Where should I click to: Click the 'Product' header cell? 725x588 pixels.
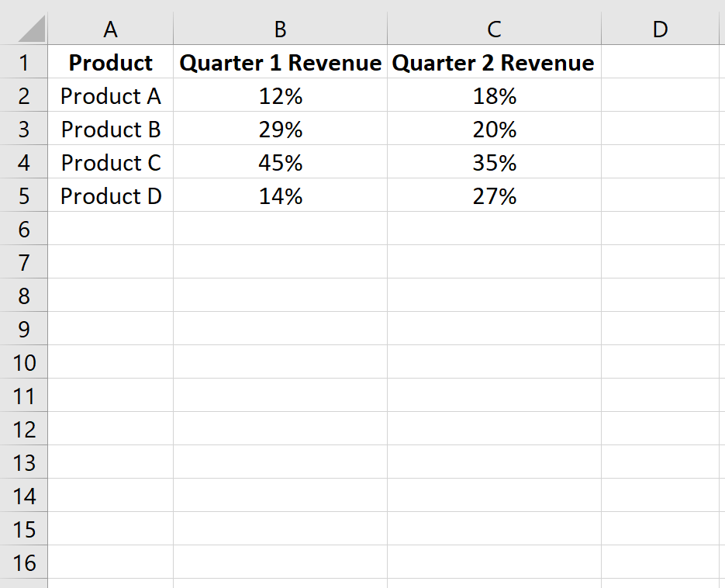pyautogui.click(x=111, y=61)
